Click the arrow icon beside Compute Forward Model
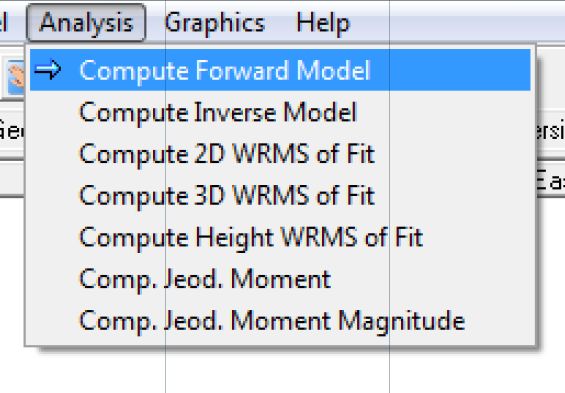The height and width of the screenshot is (393, 565). point(48,70)
